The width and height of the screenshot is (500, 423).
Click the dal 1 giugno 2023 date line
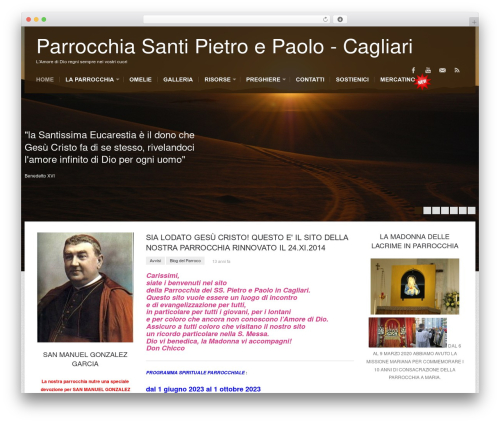(203, 389)
